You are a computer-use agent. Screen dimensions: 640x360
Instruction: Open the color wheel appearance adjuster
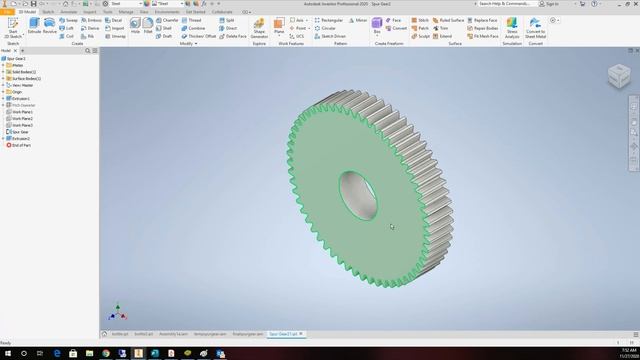[147, 4]
